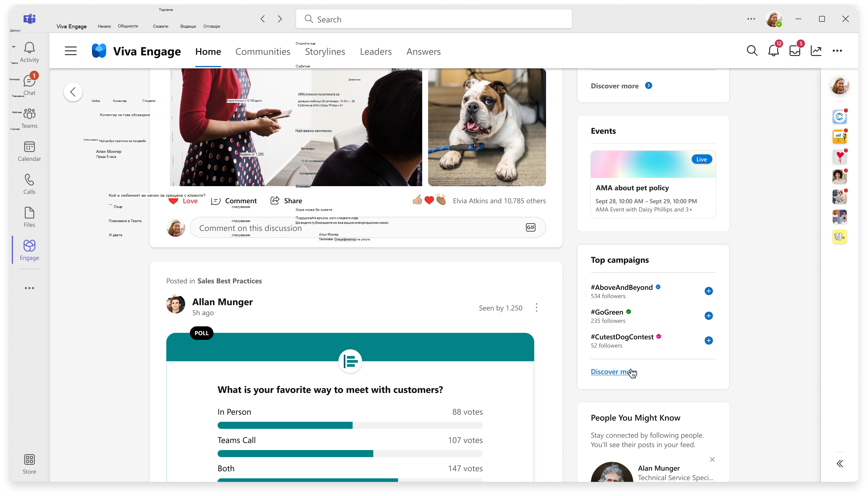Open the notifications bell icon
The width and height of the screenshot is (868, 496).
(x=774, y=51)
